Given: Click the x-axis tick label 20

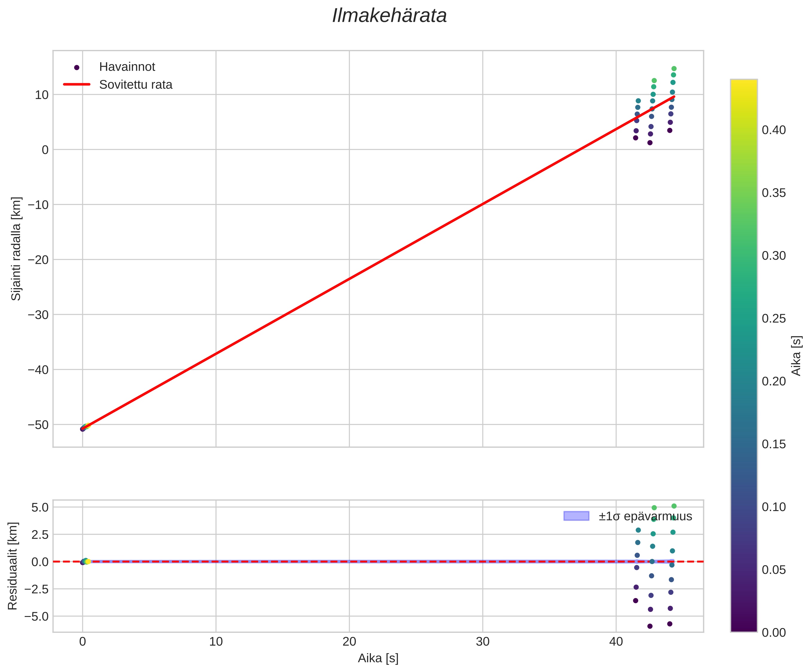Looking at the screenshot, I should coord(349,641).
